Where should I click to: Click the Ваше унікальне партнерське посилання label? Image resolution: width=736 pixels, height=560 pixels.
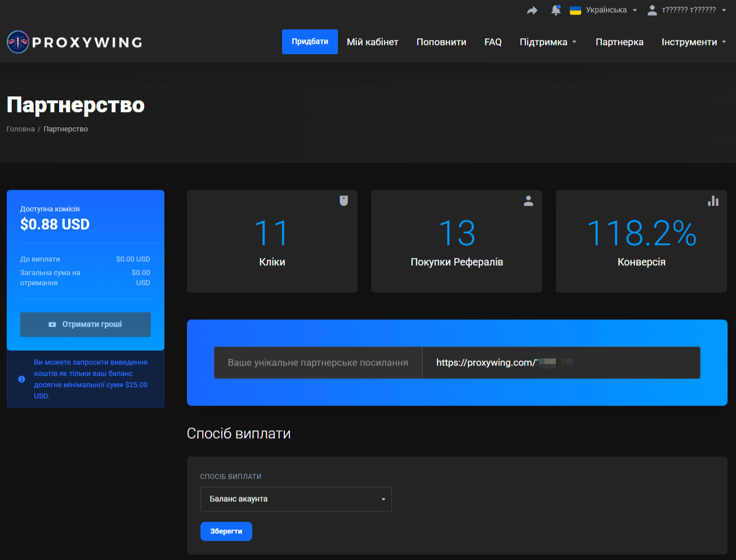318,363
